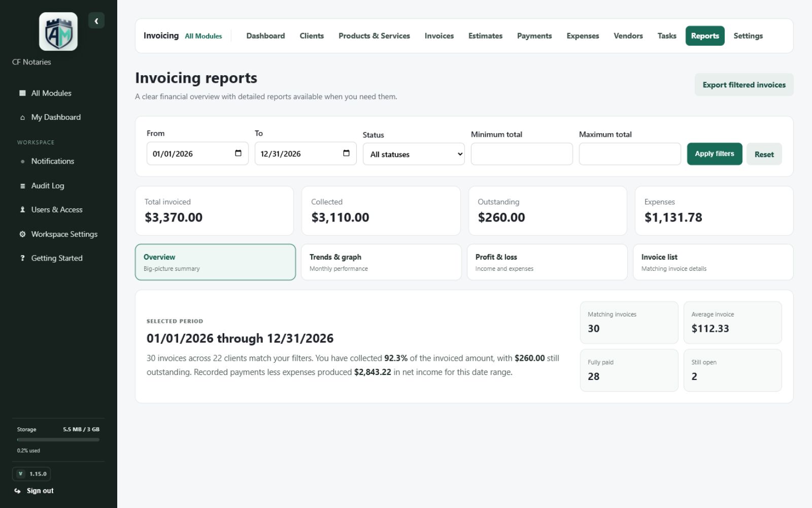Select the Overview report card
The image size is (812, 508).
point(215,262)
